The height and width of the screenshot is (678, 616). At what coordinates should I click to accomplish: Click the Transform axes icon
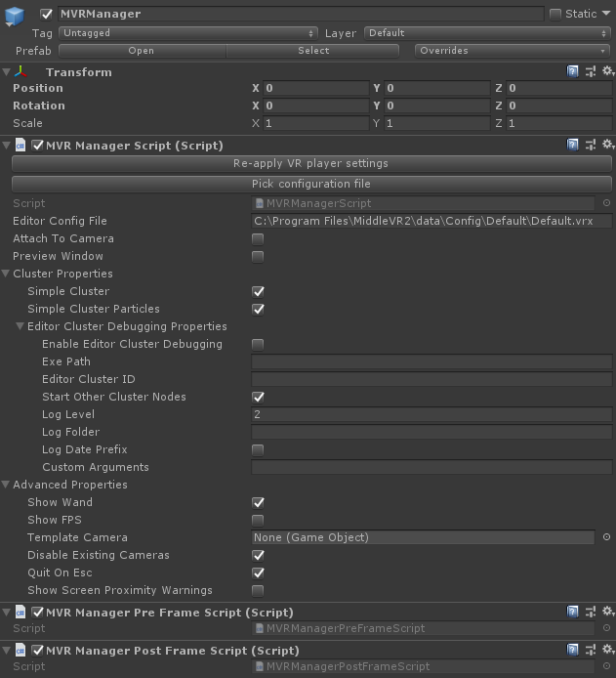[21, 71]
